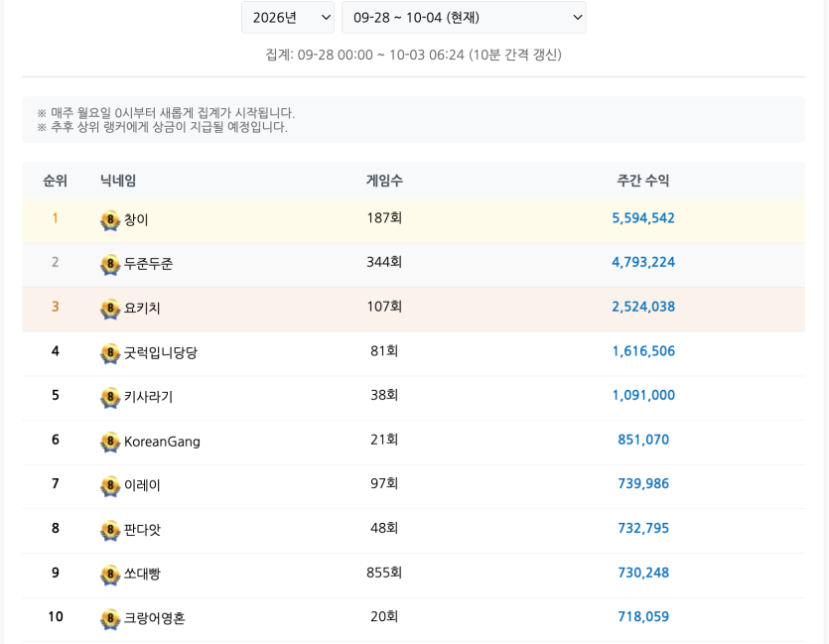Click the 게임수 column header
The height and width of the screenshot is (644, 829).
pos(384,181)
